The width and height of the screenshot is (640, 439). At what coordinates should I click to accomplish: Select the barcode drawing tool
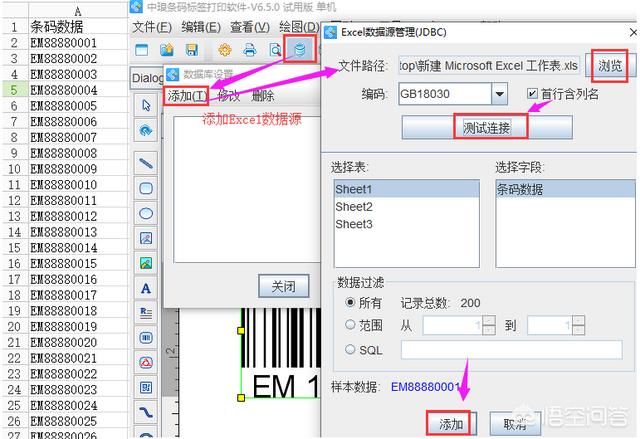146,338
